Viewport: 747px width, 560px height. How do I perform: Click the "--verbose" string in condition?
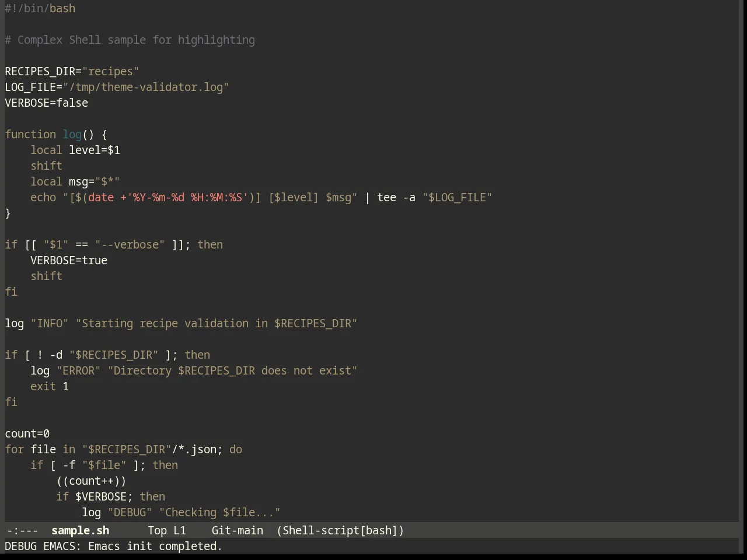coord(130,244)
